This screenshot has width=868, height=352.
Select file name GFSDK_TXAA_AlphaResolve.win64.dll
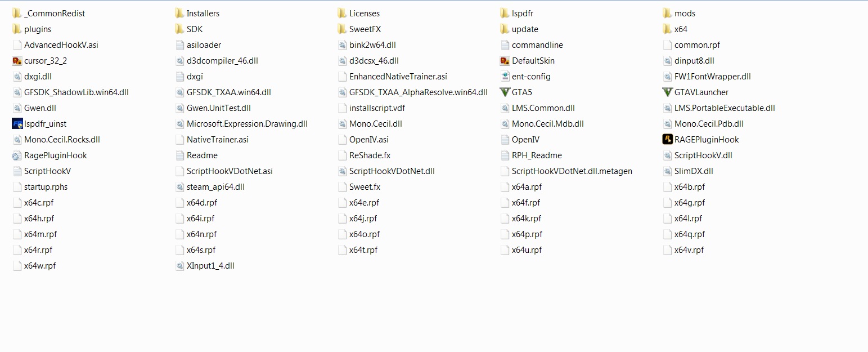coord(419,92)
